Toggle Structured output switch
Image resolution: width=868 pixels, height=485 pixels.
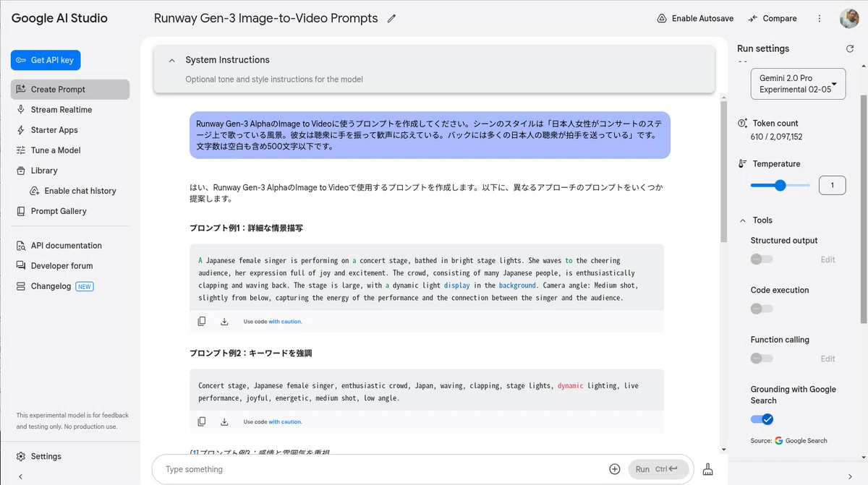tap(762, 259)
